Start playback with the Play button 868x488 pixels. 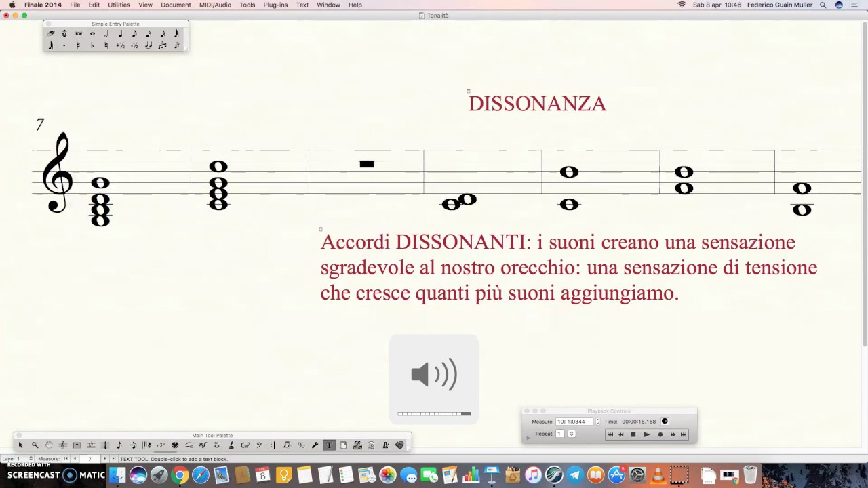pyautogui.click(x=646, y=434)
